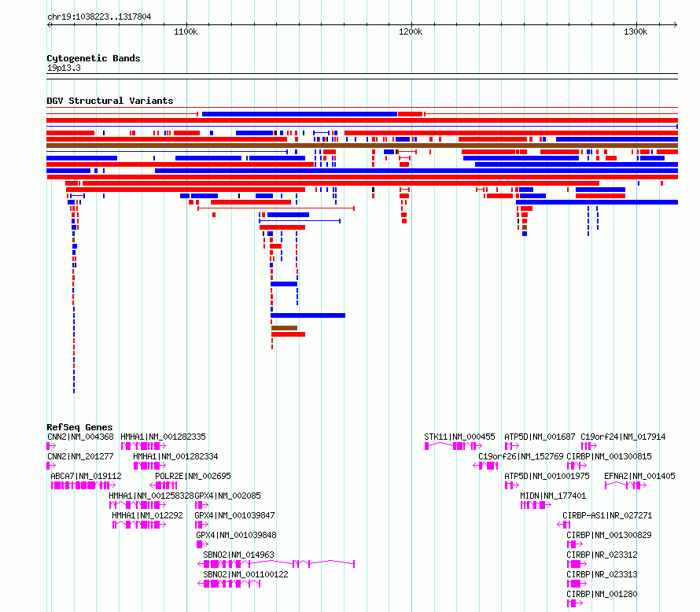Click the 1200k ruler tick mark
The image size is (700, 612).
click(x=411, y=25)
